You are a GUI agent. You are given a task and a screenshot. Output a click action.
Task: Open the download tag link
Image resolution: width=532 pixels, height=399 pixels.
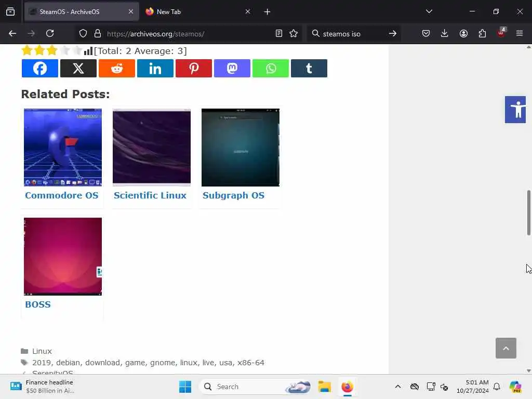[102, 363]
